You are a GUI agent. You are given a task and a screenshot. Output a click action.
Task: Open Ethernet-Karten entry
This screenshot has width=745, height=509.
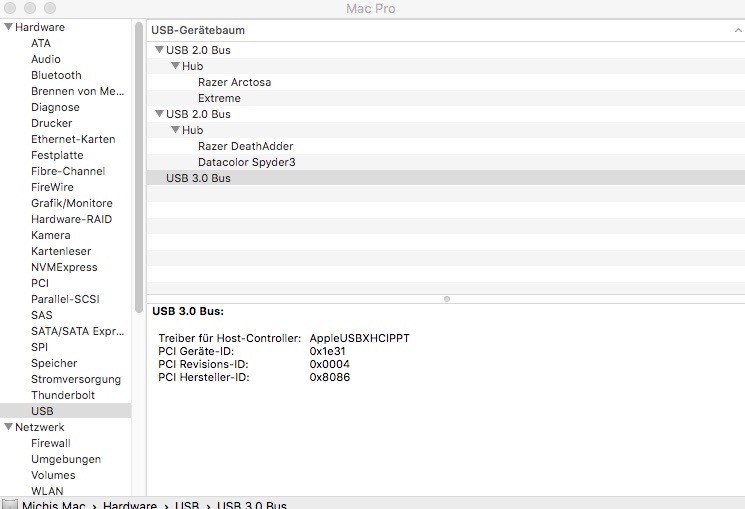point(73,139)
